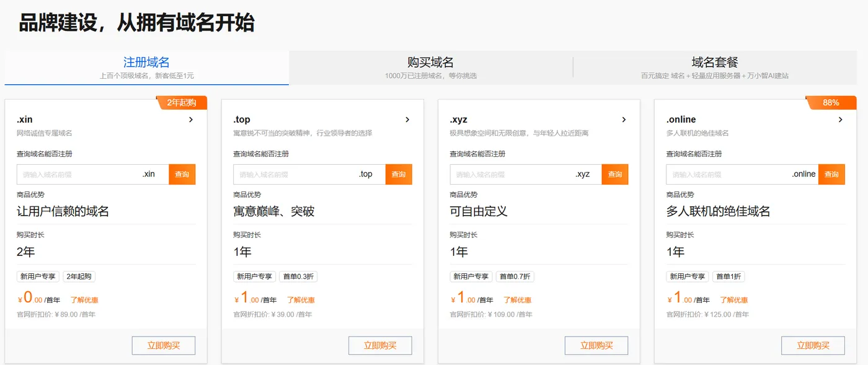Click the .xyz card title
The width and height of the screenshot is (868, 365).
click(459, 120)
